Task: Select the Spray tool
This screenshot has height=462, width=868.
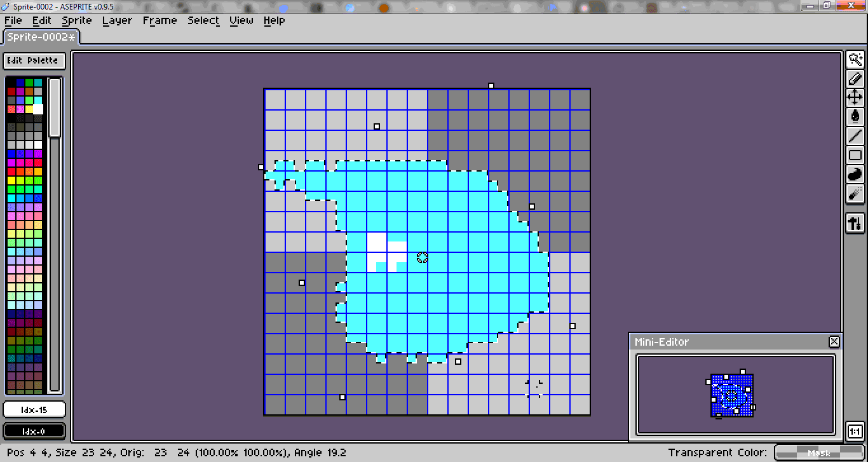Action: tap(855, 194)
